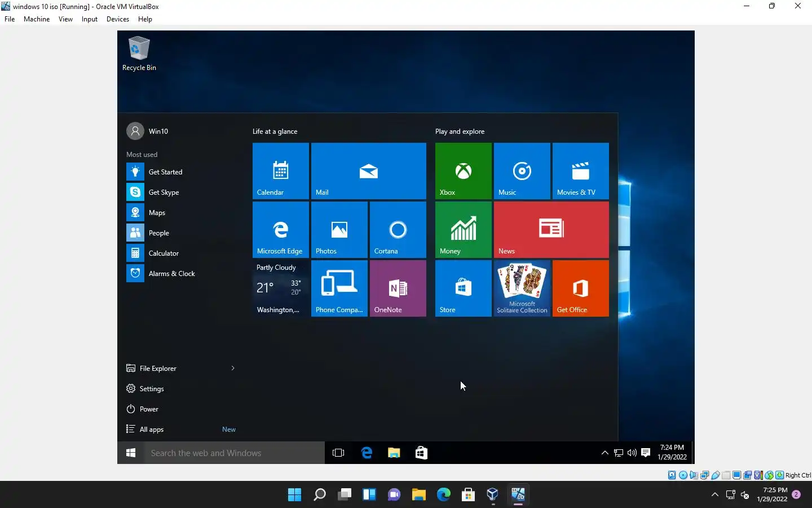The image size is (812, 508).
Task: Click the Get Office tile
Action: click(581, 288)
